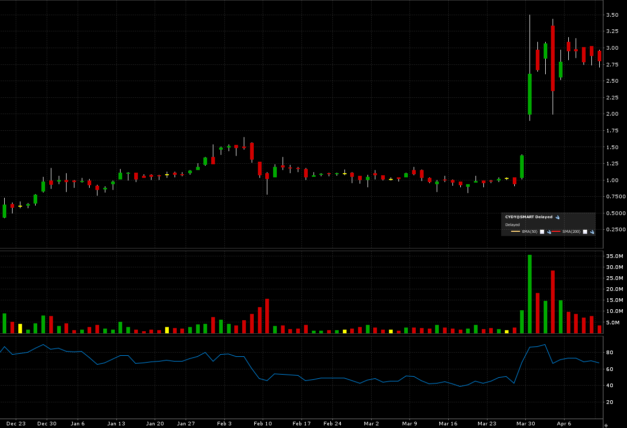Select the Feb 10 date label

tap(262, 423)
